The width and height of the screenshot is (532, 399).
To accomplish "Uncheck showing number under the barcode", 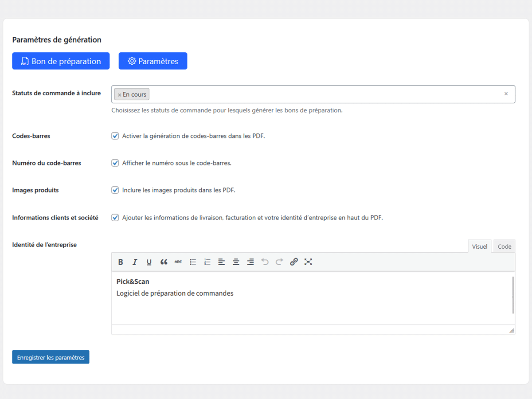I will click(115, 163).
